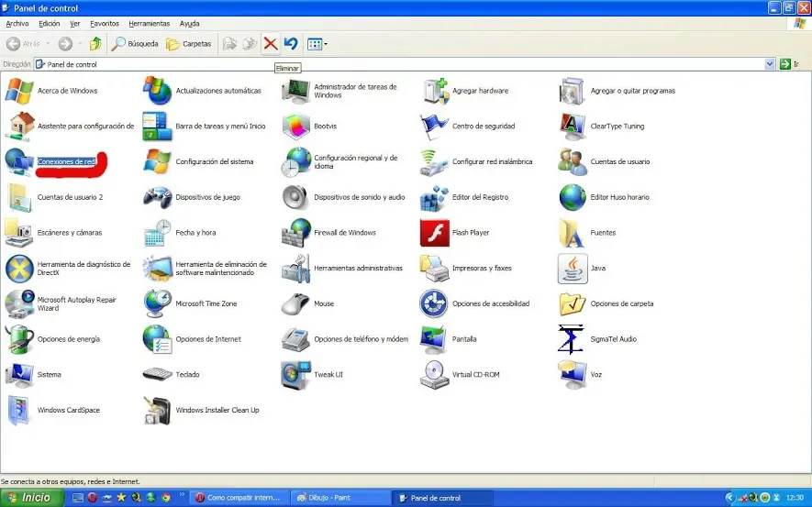Open the Archivo menu
The width and height of the screenshot is (812, 507).
point(17,24)
